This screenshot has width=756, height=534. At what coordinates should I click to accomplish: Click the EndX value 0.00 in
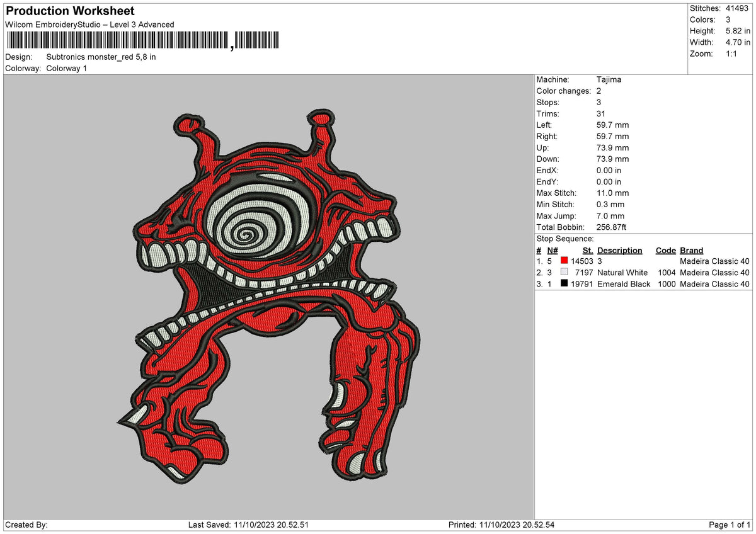tap(609, 171)
